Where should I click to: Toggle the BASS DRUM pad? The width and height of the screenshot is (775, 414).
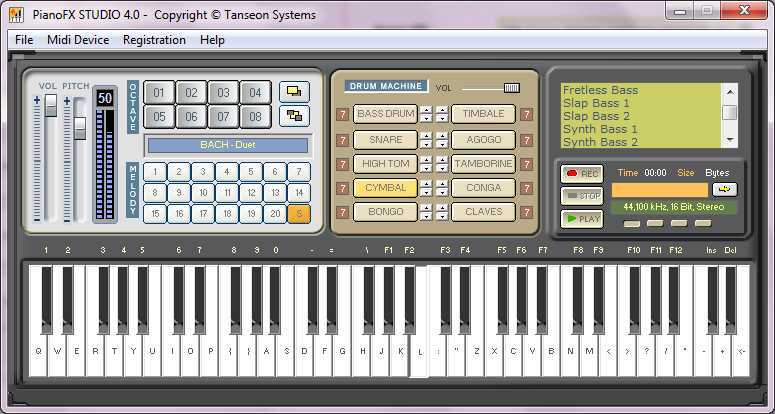click(x=386, y=114)
